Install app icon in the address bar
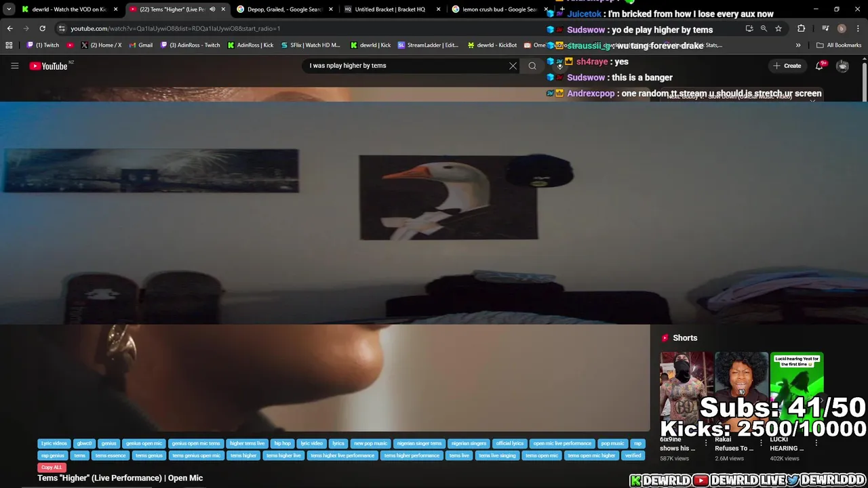This screenshot has height=488, width=868. coord(749,28)
